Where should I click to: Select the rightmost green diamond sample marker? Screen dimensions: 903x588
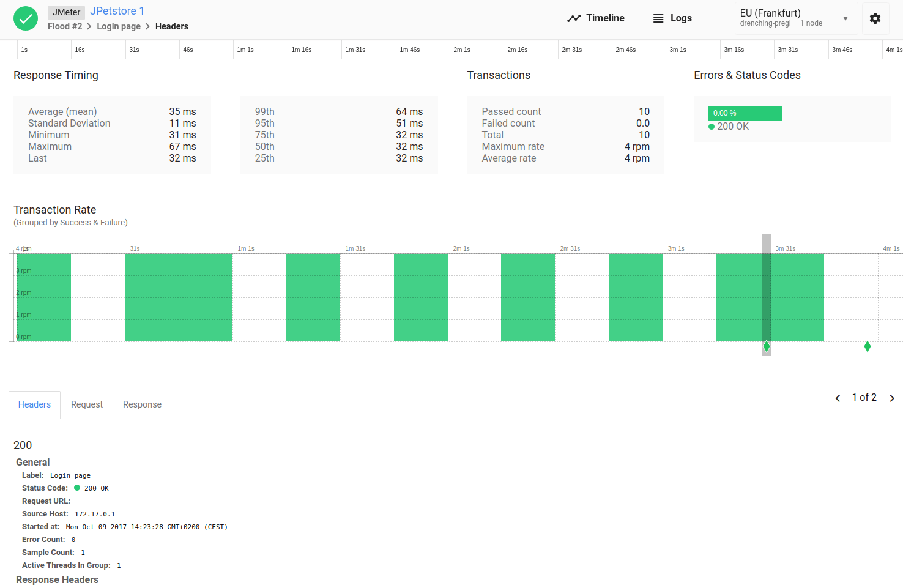click(x=868, y=347)
